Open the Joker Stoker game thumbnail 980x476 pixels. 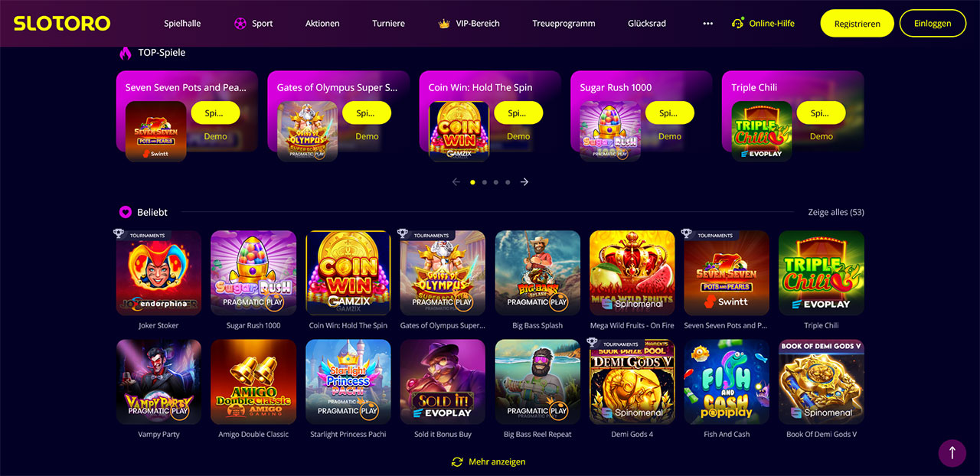[x=158, y=273]
